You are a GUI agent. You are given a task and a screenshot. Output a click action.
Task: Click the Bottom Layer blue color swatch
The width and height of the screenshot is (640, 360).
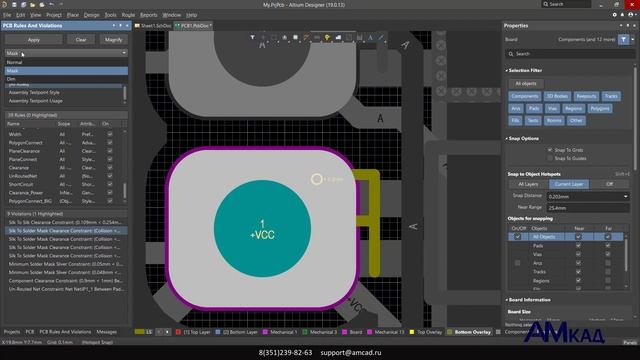coord(218,332)
